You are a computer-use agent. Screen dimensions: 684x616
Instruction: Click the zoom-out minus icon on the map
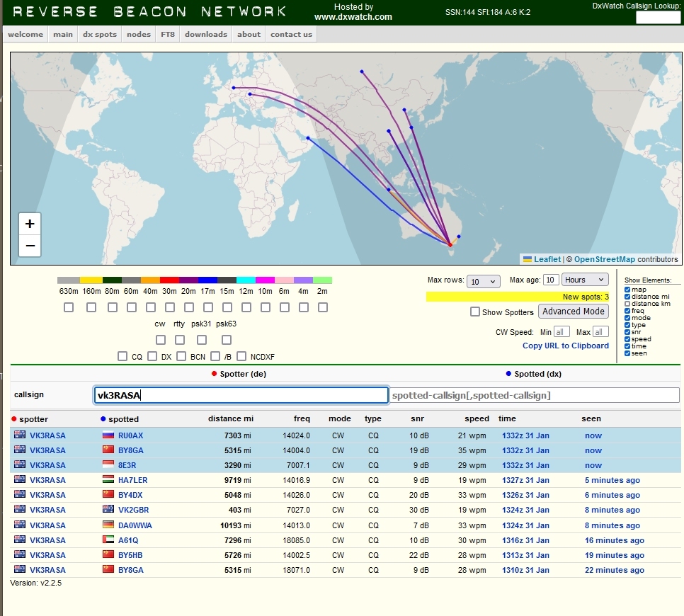pos(30,246)
